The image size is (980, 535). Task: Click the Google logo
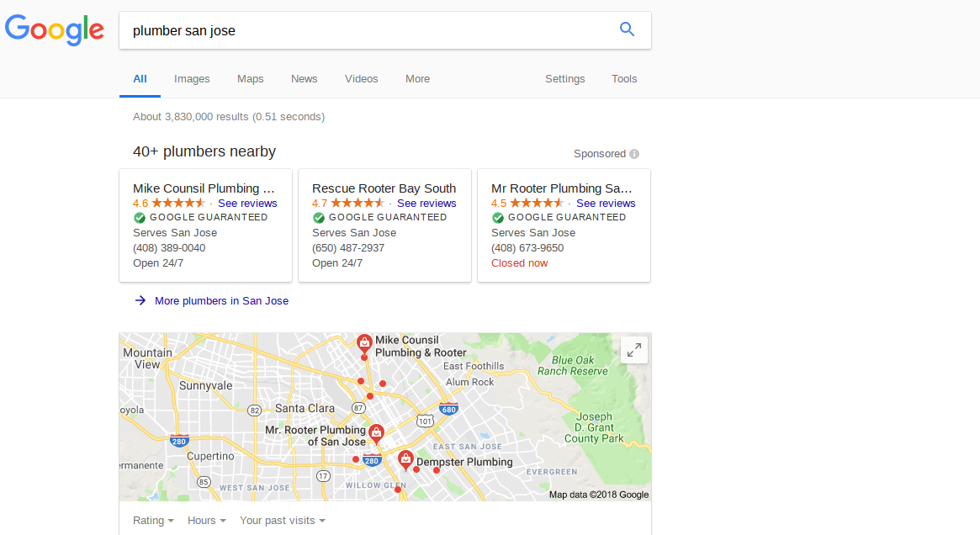55,30
